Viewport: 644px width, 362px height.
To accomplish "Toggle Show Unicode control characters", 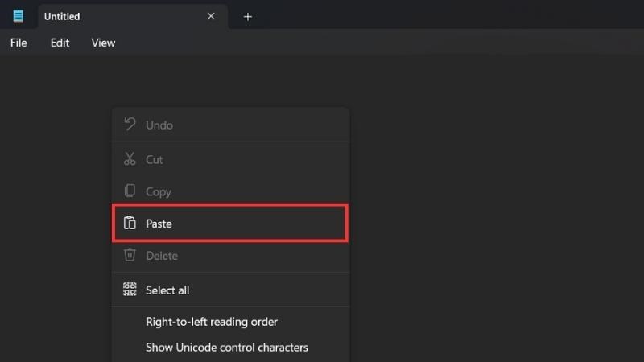I will click(x=226, y=348).
